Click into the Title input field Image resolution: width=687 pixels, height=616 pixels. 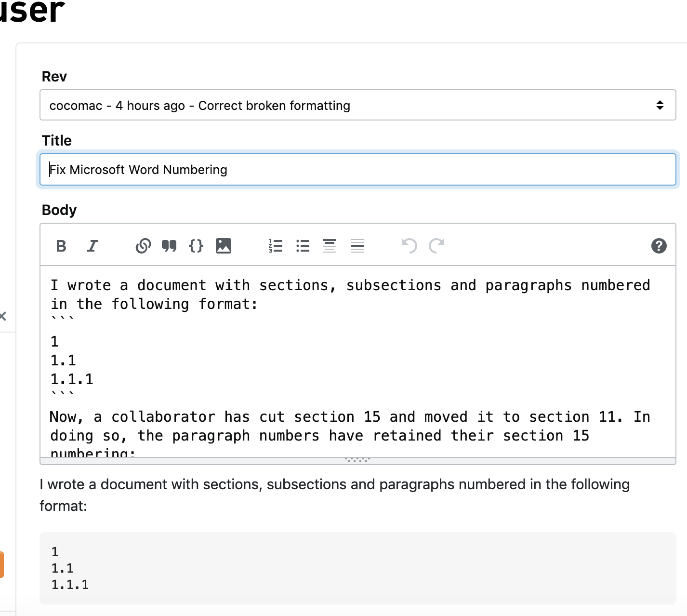[x=358, y=170]
